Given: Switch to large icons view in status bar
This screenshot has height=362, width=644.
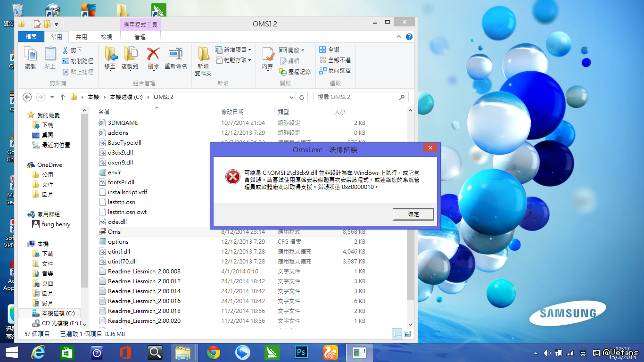Looking at the screenshot, I should click(x=407, y=334).
